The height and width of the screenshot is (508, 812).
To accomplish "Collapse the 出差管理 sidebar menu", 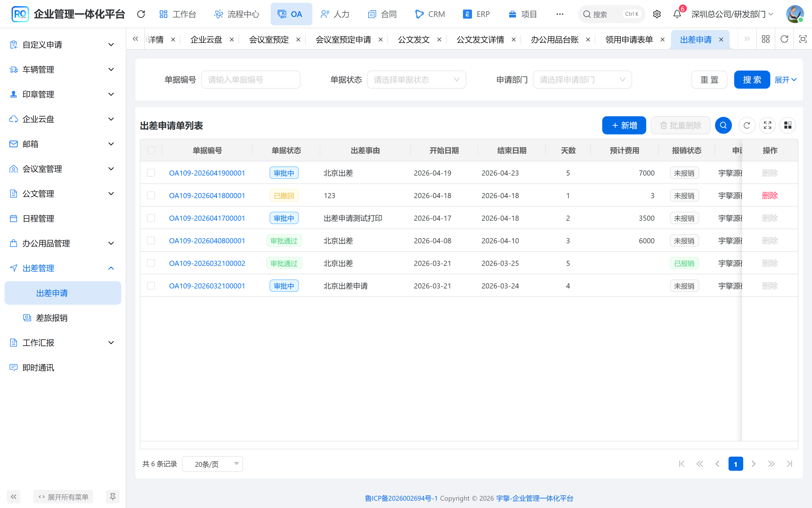I will (x=63, y=268).
